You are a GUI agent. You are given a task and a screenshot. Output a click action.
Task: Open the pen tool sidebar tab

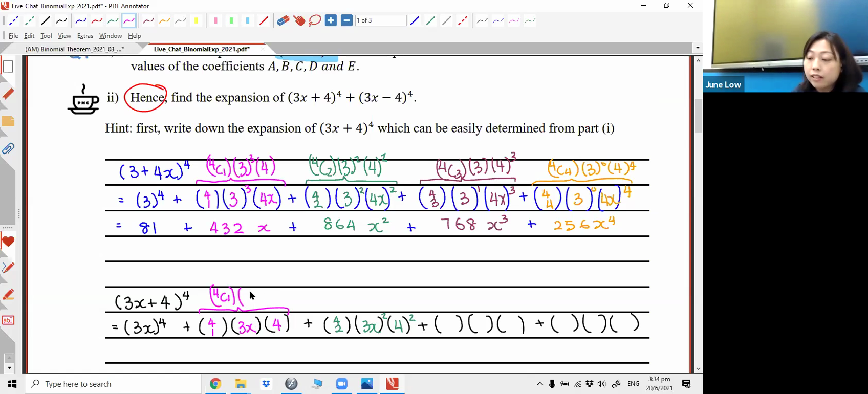coord(8,268)
